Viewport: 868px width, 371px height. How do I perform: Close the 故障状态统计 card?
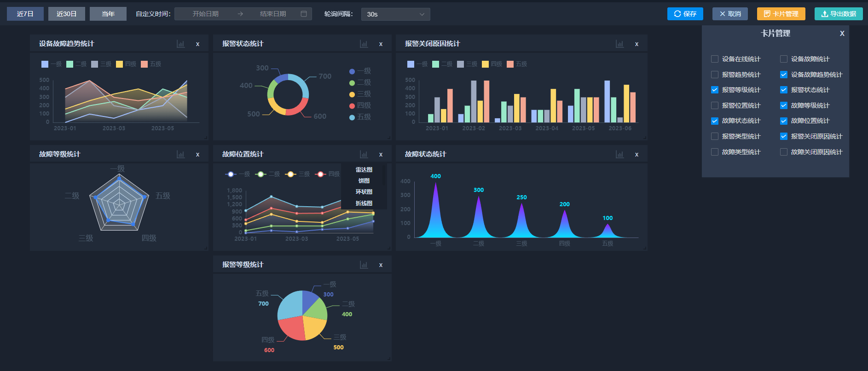pyautogui.click(x=637, y=155)
